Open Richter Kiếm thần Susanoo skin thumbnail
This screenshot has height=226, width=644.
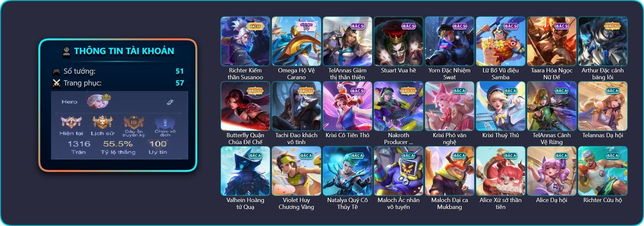(245, 41)
